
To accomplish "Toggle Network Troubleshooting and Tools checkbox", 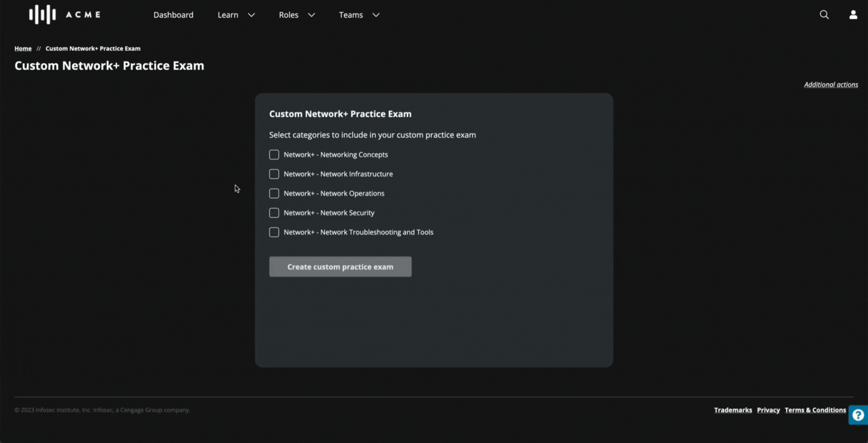I will [274, 232].
